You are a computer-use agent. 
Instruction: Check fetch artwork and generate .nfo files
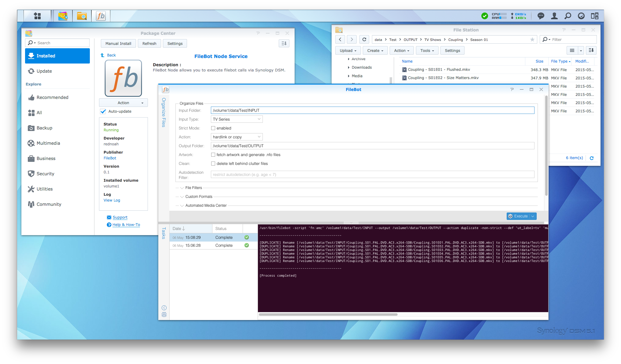point(213,155)
